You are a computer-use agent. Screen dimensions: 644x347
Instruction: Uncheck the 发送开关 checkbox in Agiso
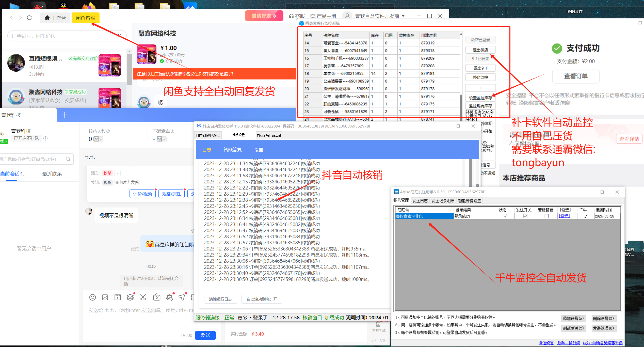(x=525, y=216)
